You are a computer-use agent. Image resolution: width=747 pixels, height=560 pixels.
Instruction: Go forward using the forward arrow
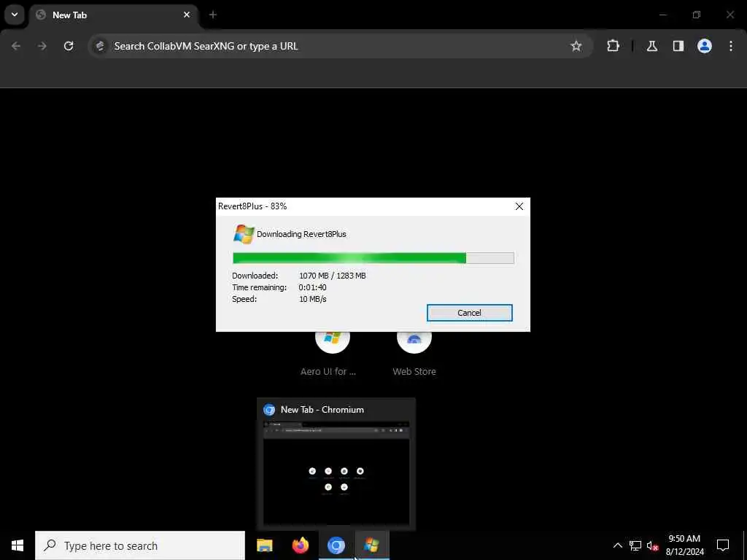pyautogui.click(x=42, y=46)
